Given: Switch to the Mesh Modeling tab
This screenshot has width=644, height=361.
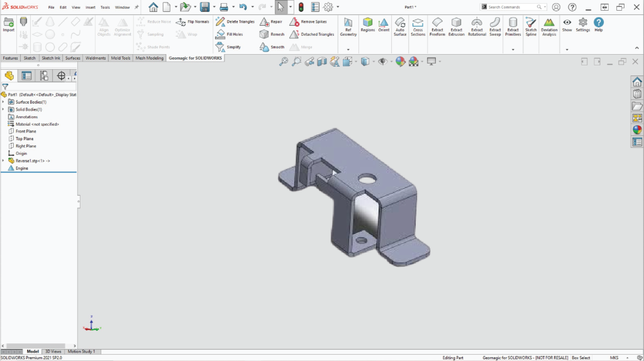Looking at the screenshot, I should click(x=150, y=58).
